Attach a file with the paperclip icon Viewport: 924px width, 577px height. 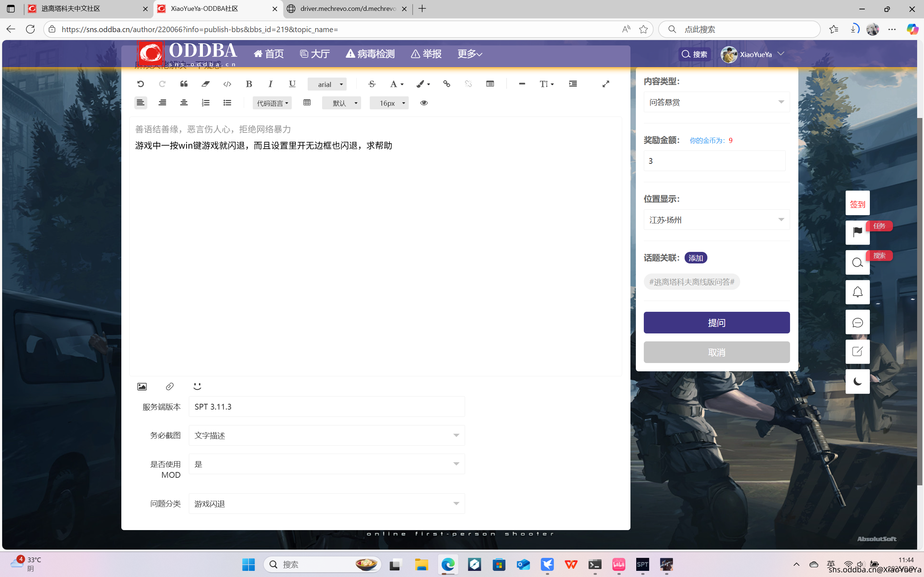point(170,386)
